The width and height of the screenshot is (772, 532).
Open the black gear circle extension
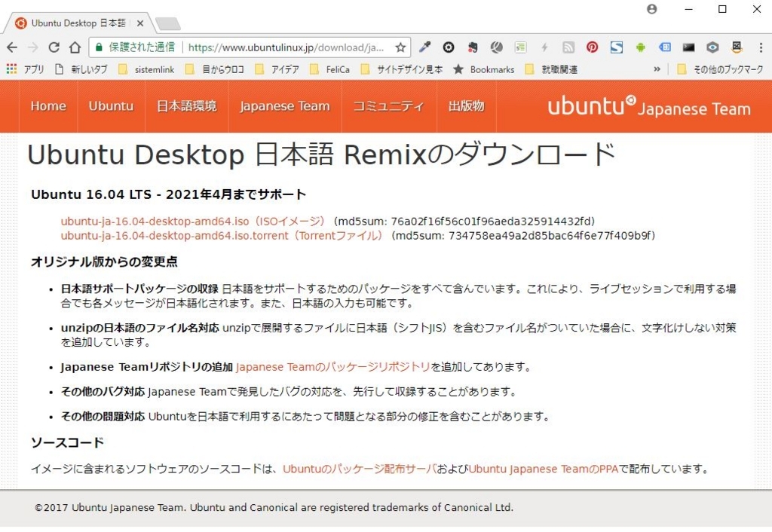pyautogui.click(x=449, y=47)
